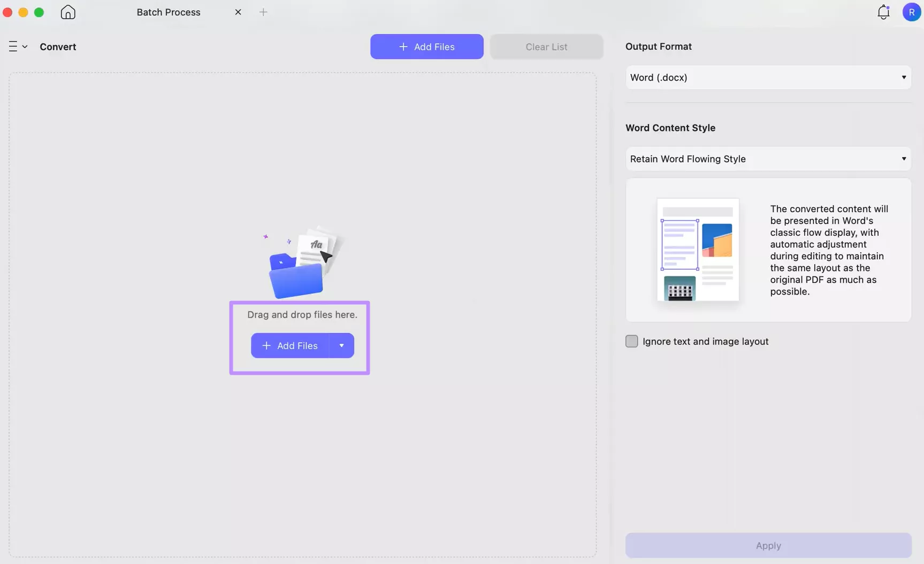Open the hamburger tool list menu
Viewport: 924px width, 564px height.
pyautogui.click(x=13, y=47)
